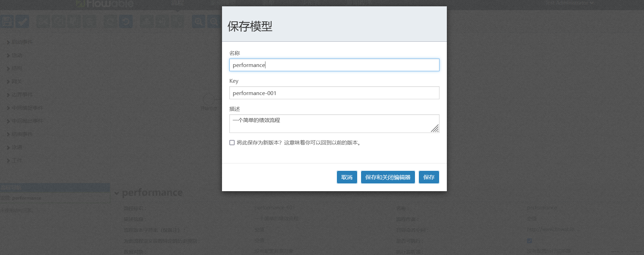Click the 保存和关闭编辑器 button
Viewport: 644px width, 255px height.
click(x=388, y=177)
